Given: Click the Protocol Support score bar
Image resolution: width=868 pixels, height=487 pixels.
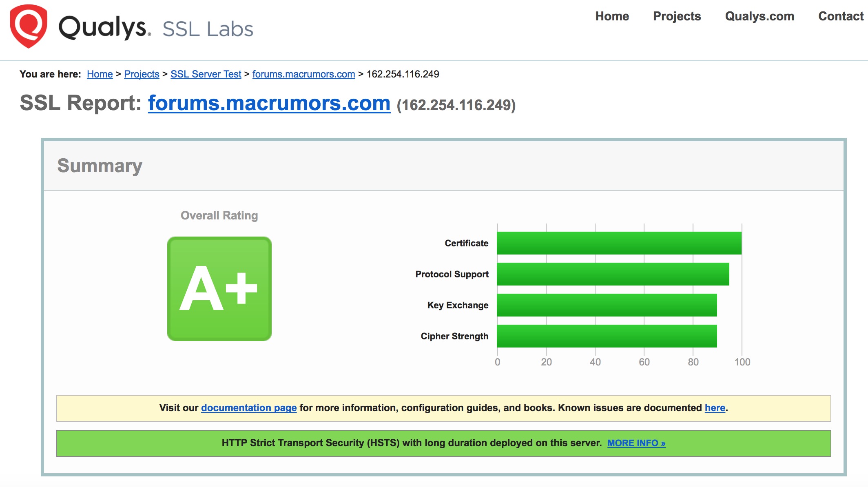Looking at the screenshot, I should (613, 274).
